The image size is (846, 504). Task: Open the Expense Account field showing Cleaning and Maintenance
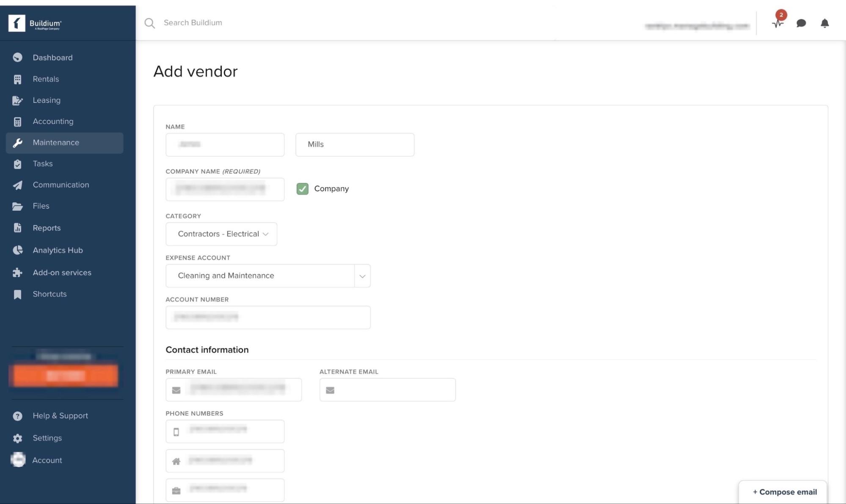[x=260, y=276]
